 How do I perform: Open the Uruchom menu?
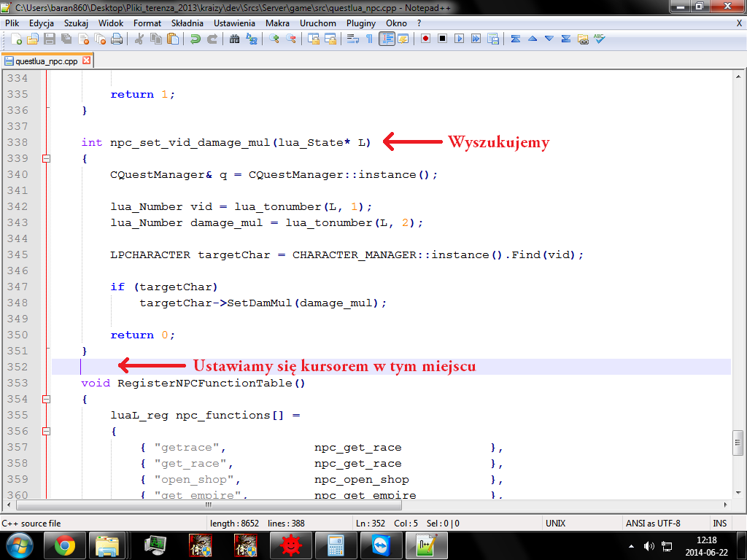tap(318, 23)
